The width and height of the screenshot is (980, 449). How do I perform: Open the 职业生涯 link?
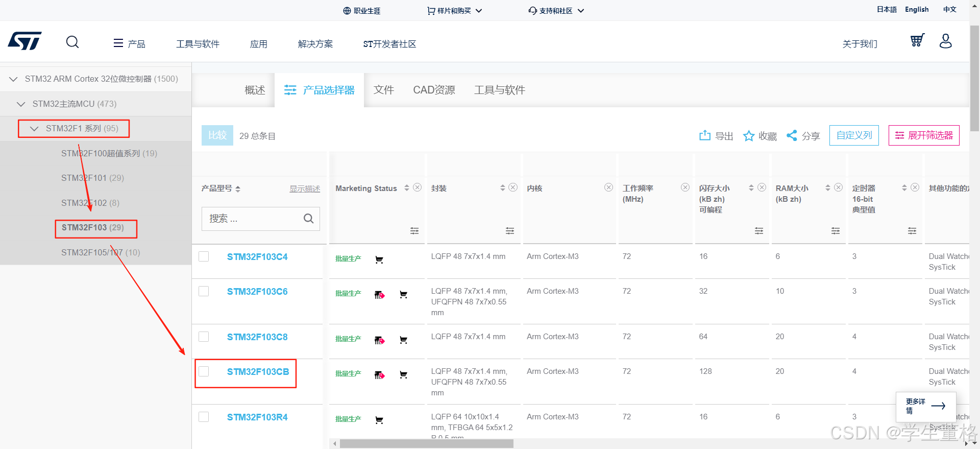click(362, 11)
